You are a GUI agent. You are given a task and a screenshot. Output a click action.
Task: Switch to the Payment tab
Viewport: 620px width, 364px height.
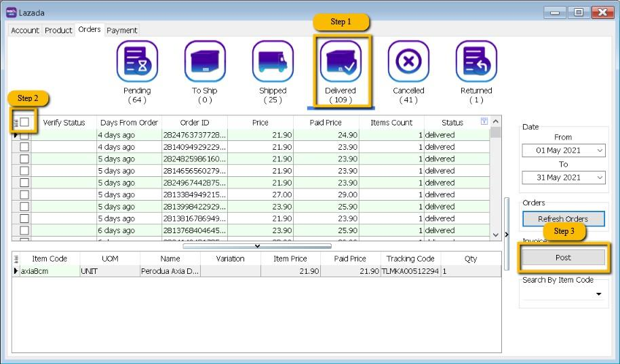point(122,31)
